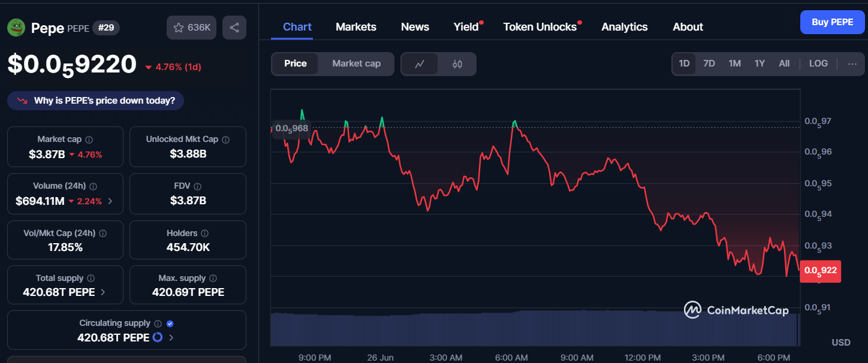The width and height of the screenshot is (868, 363).
Task: Set chart range to All
Action: [x=784, y=63]
